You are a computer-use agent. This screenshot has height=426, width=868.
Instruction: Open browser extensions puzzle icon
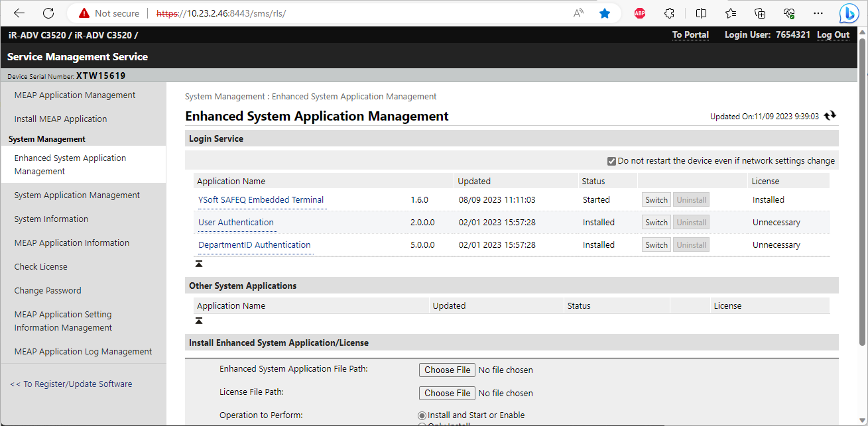670,13
